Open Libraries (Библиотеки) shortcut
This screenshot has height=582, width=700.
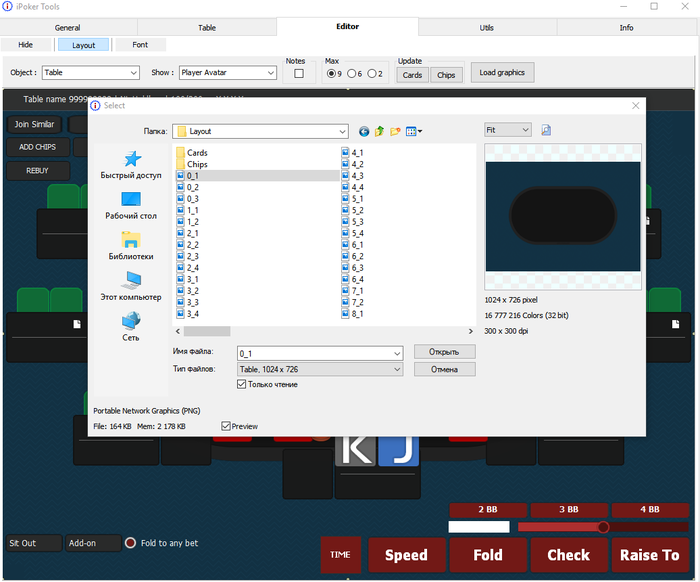pyautogui.click(x=131, y=246)
